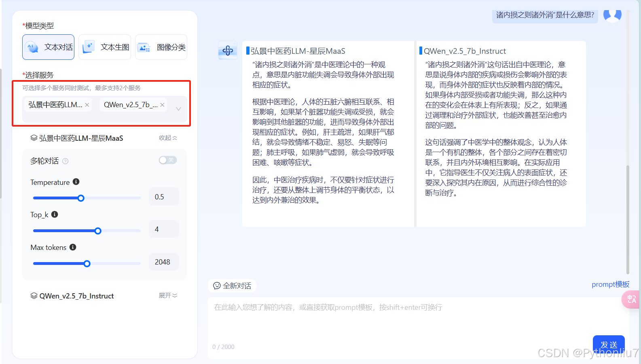Viewport: 641px width, 364px height.
Task: Click the chat prompt input box
Action: [418, 328]
